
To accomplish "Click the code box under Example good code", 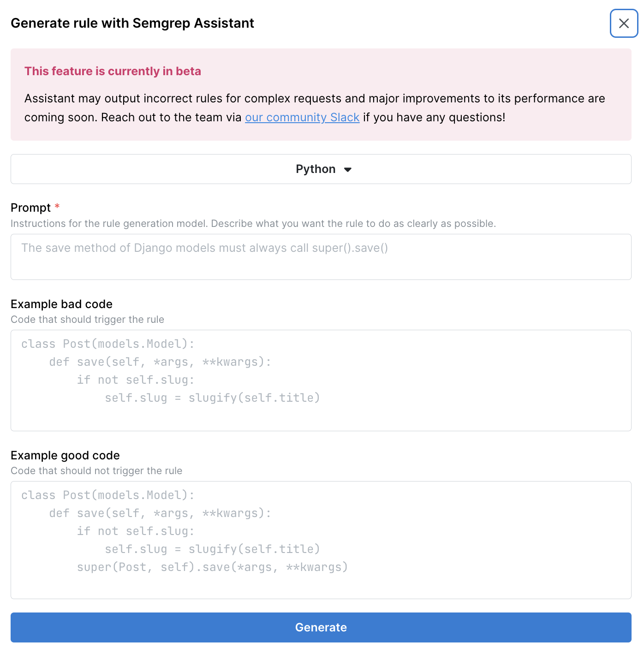I will click(x=321, y=540).
